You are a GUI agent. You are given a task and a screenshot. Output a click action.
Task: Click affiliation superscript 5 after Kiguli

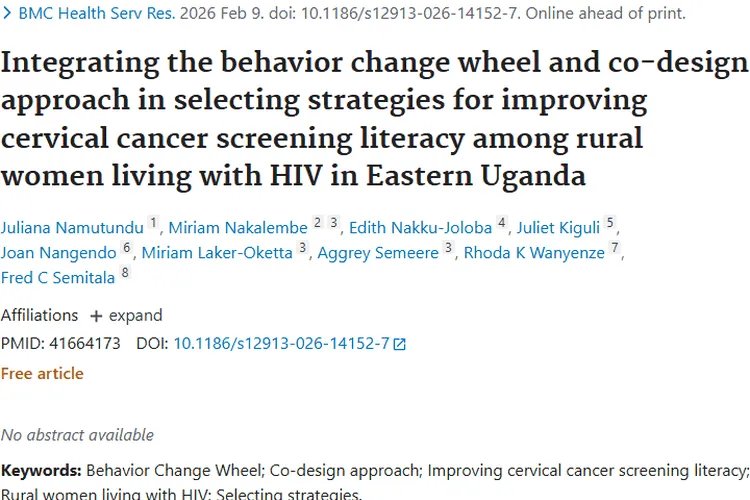point(610,223)
